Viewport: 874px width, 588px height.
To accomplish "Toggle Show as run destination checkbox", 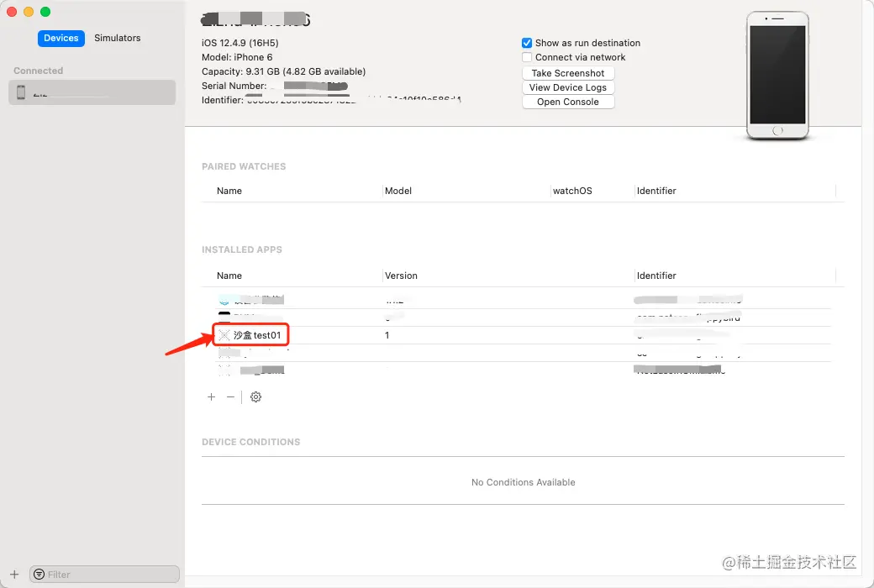I will (527, 43).
